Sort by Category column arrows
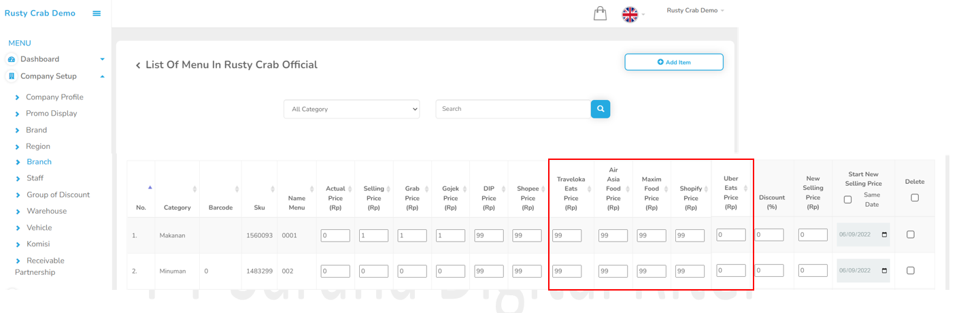Viewport: 980px width, 313px height. point(195,189)
